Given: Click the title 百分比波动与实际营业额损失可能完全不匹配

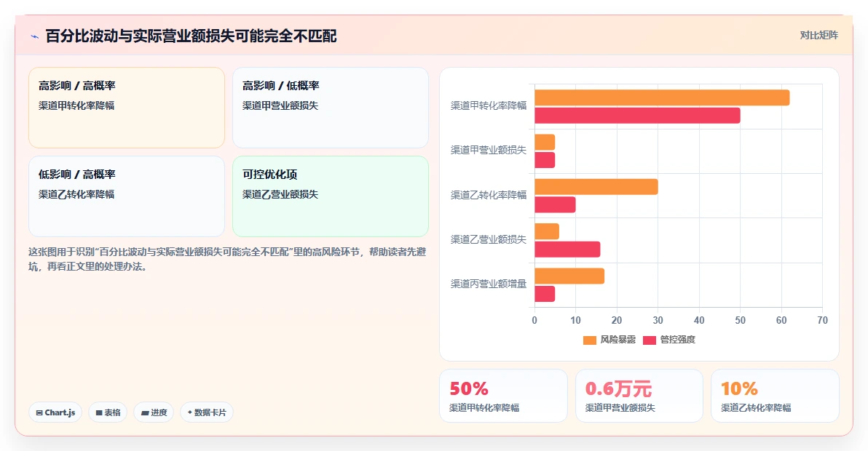Looking at the screenshot, I should coord(191,36).
